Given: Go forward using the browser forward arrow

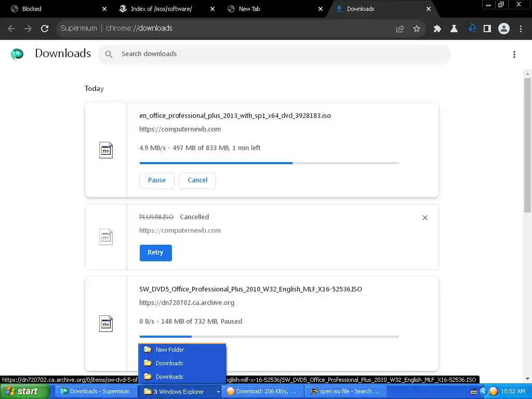Looking at the screenshot, I should click(x=28, y=29).
